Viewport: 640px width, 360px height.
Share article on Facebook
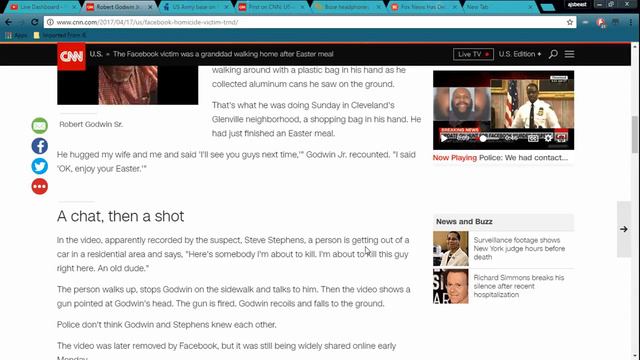tap(40, 146)
